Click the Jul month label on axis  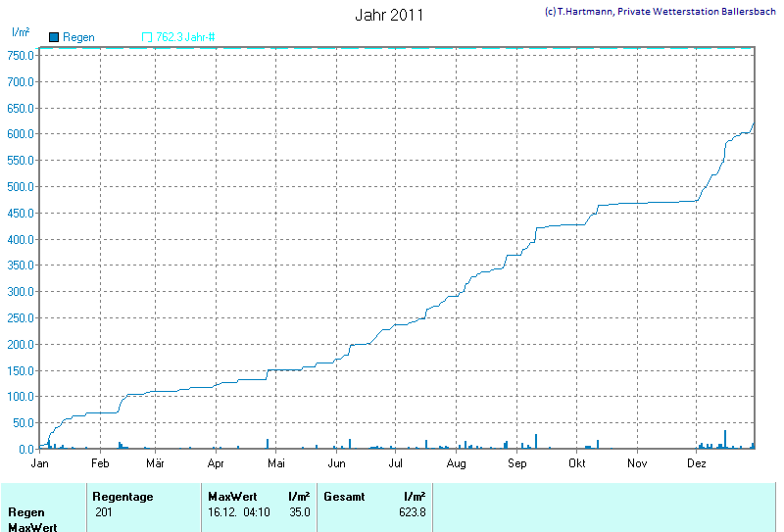click(x=397, y=462)
